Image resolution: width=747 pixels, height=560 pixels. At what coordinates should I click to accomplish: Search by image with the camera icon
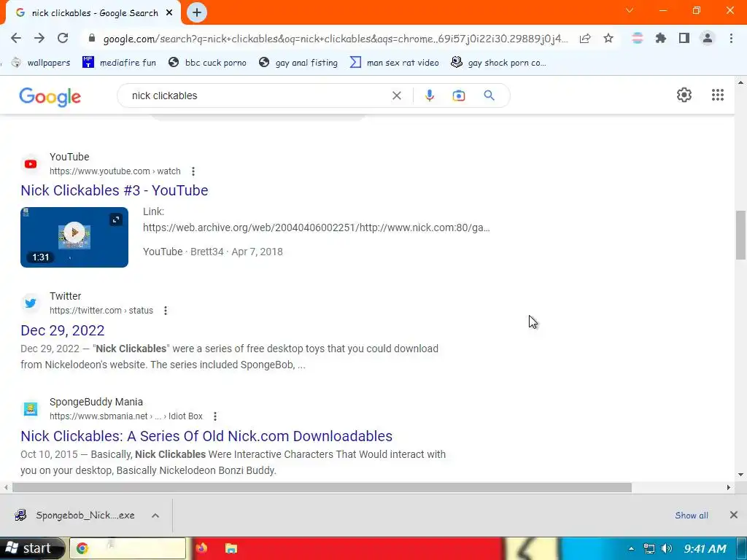pos(458,96)
